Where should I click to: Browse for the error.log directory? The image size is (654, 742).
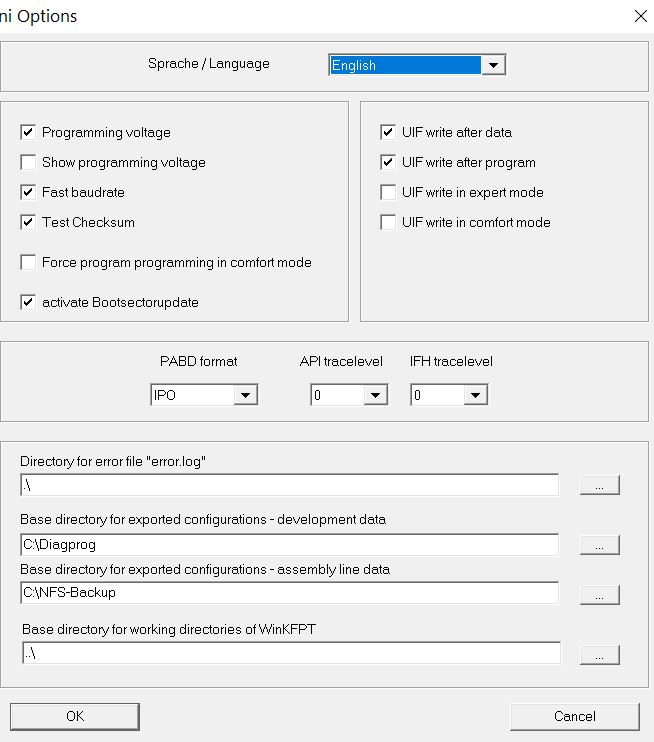600,485
